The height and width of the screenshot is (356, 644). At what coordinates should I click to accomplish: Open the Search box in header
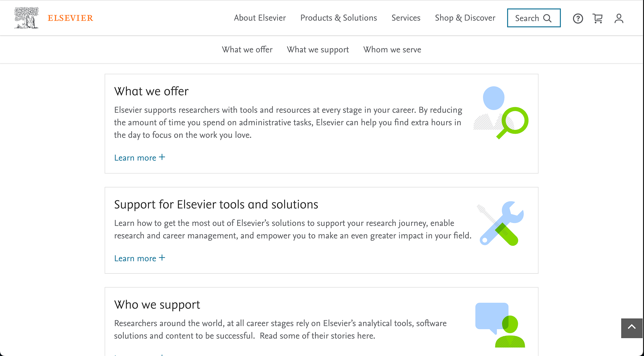(534, 18)
